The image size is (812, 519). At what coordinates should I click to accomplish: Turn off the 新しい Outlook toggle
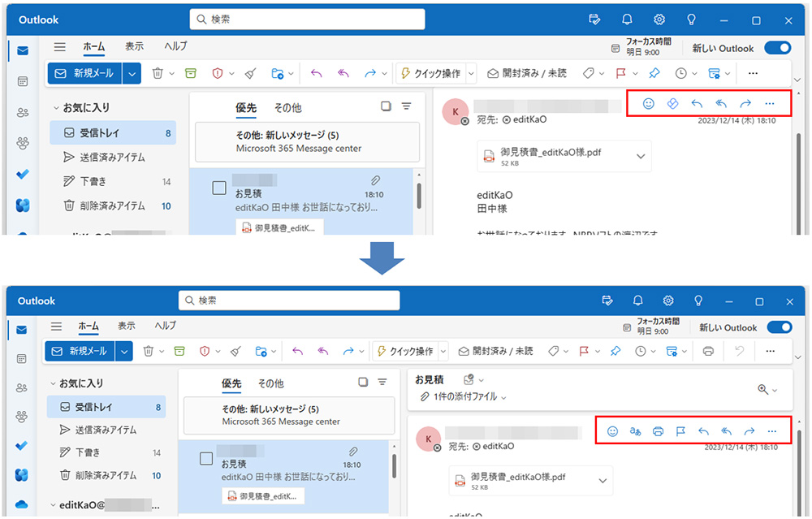(780, 327)
